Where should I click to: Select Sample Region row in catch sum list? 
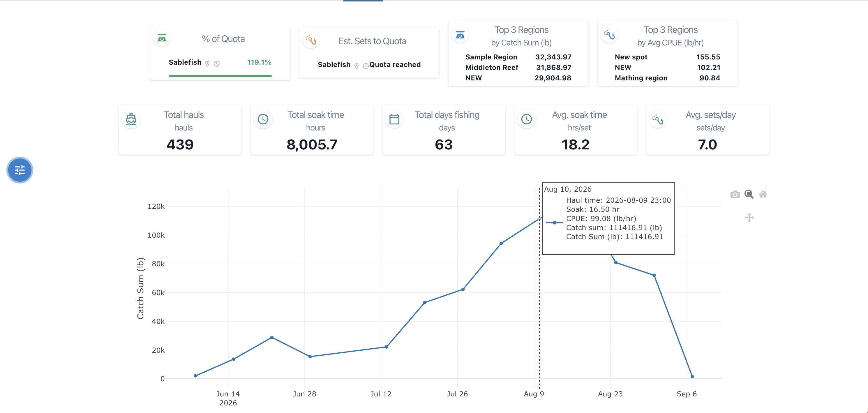518,57
